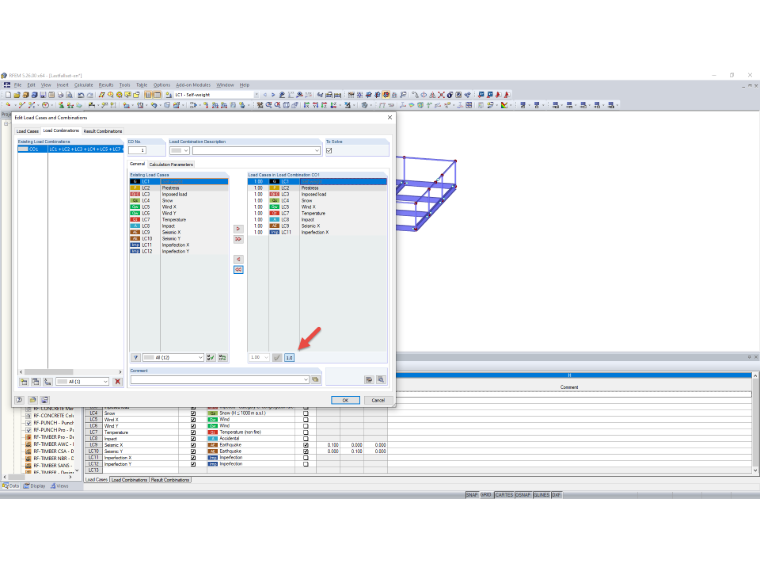This screenshot has width=760, height=570.
Task: Open the Calculate menu
Action: [83, 85]
